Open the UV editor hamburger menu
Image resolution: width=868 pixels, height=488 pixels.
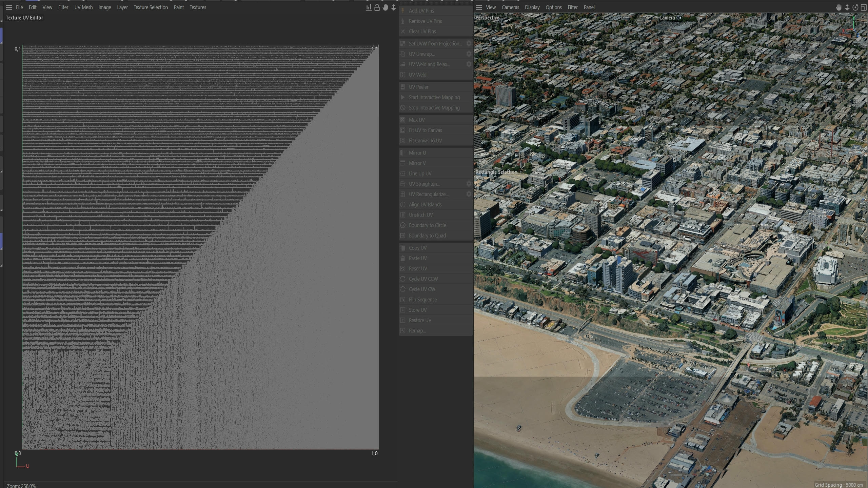click(x=9, y=7)
